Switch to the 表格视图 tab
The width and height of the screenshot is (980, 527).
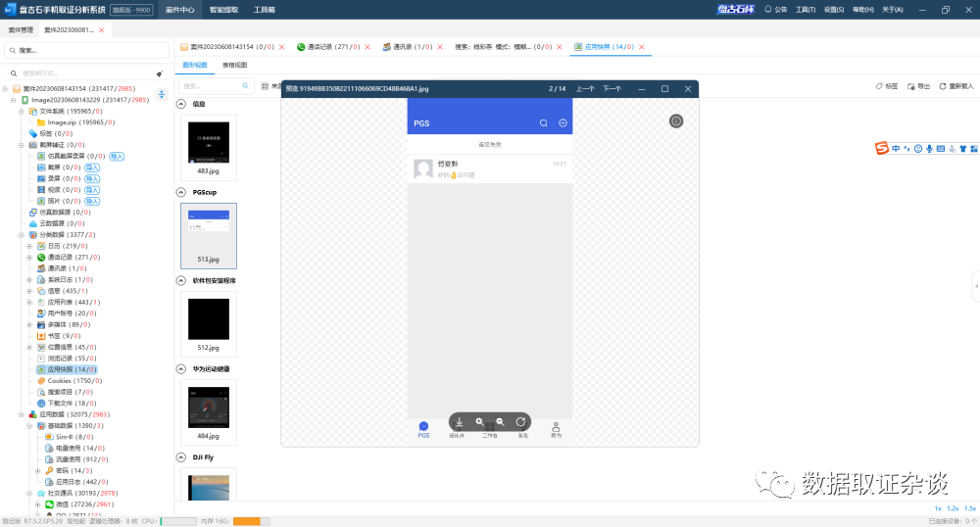(234, 65)
